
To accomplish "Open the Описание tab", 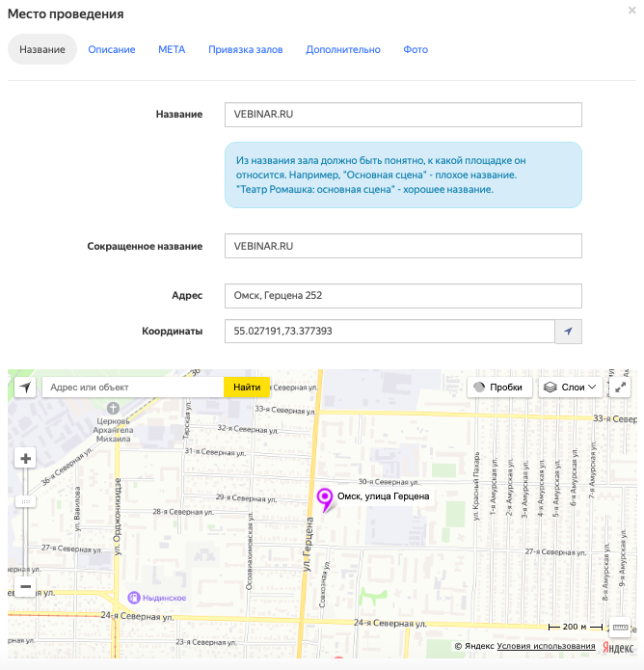I will click(x=112, y=49).
